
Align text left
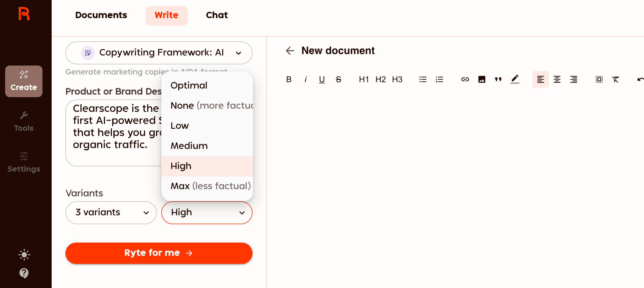[x=540, y=79]
